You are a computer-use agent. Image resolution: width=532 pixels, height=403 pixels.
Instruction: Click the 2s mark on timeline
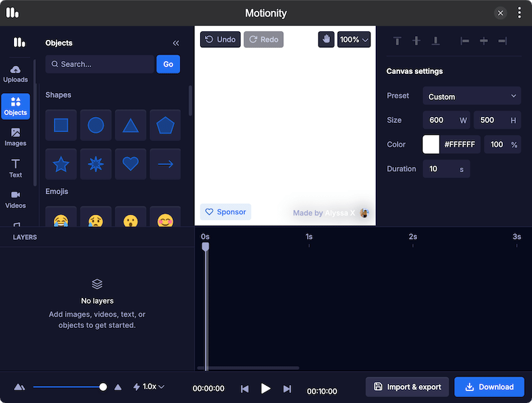pyautogui.click(x=412, y=237)
